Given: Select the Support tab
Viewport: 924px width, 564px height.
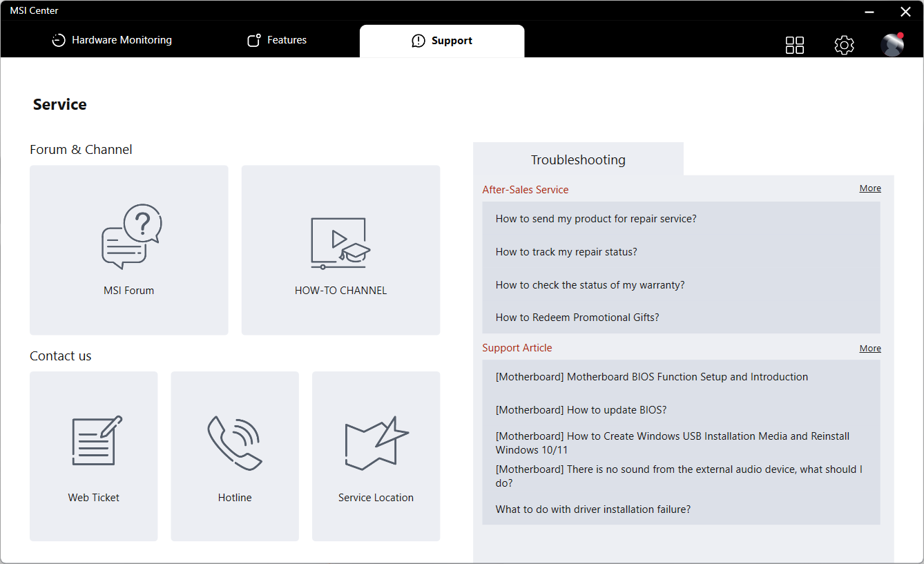Looking at the screenshot, I should click(442, 41).
